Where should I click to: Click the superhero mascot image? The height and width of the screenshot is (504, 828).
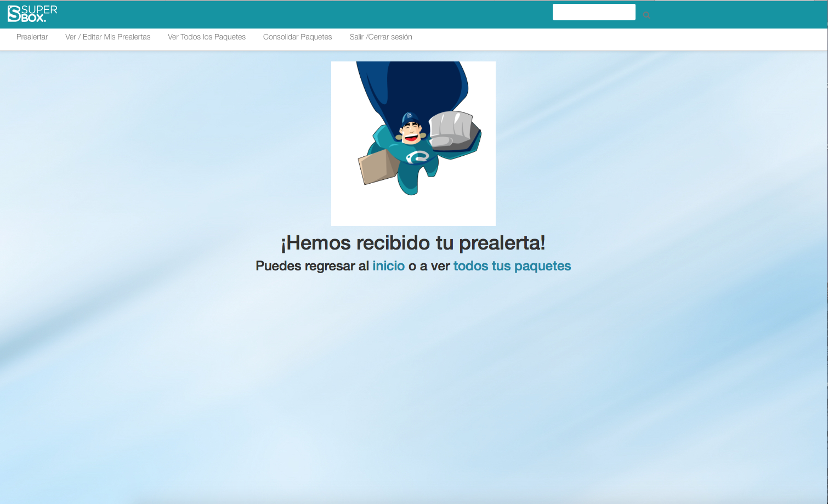point(413,144)
